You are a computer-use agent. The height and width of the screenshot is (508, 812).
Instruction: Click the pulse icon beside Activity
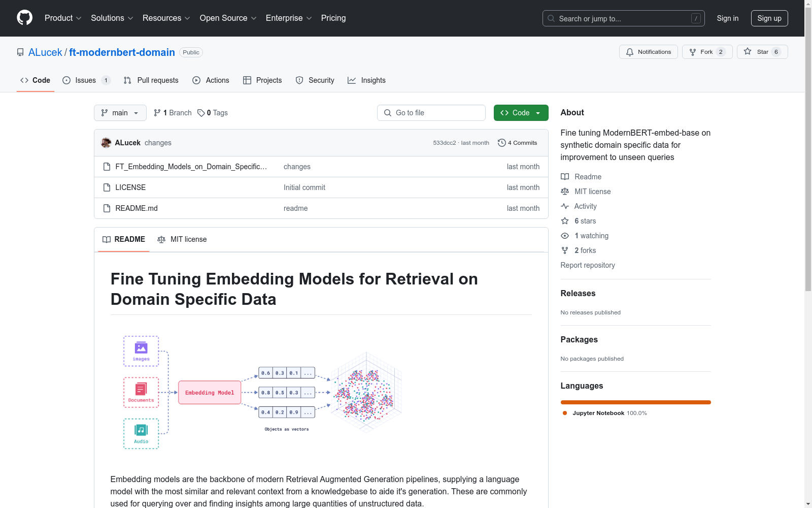click(565, 206)
